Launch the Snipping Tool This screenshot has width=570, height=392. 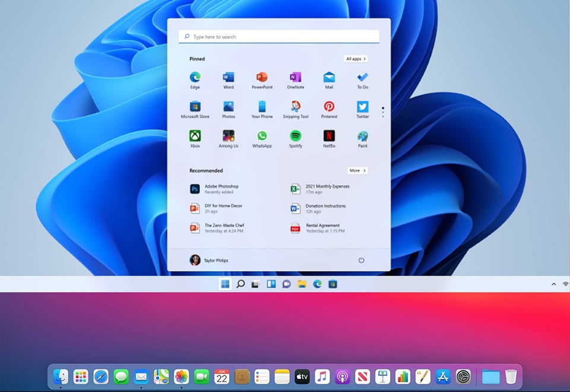[295, 109]
